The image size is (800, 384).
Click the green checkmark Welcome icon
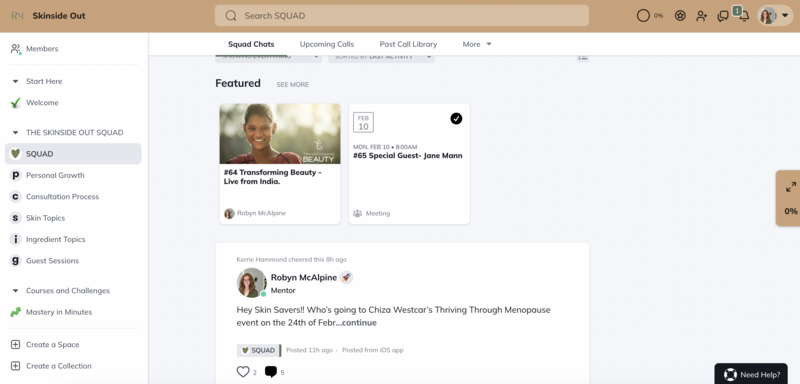[15, 103]
